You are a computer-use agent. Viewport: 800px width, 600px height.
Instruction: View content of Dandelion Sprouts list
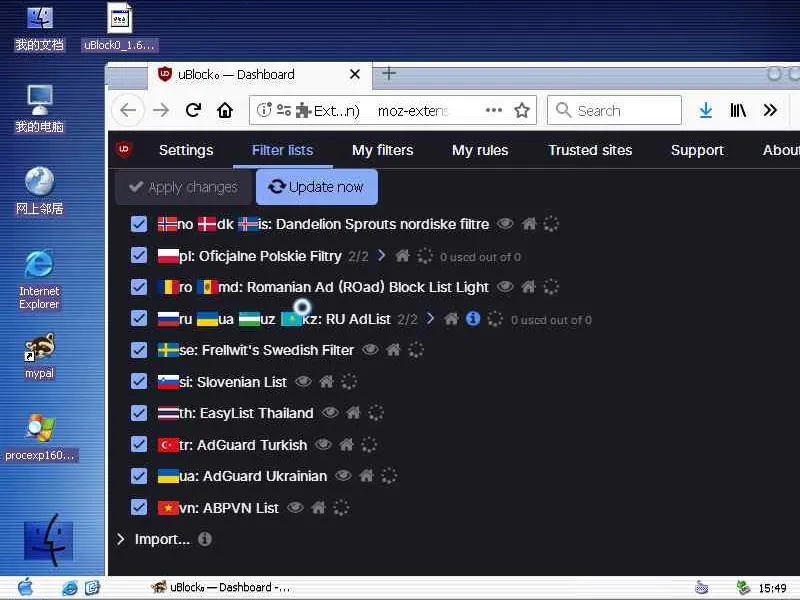click(505, 223)
